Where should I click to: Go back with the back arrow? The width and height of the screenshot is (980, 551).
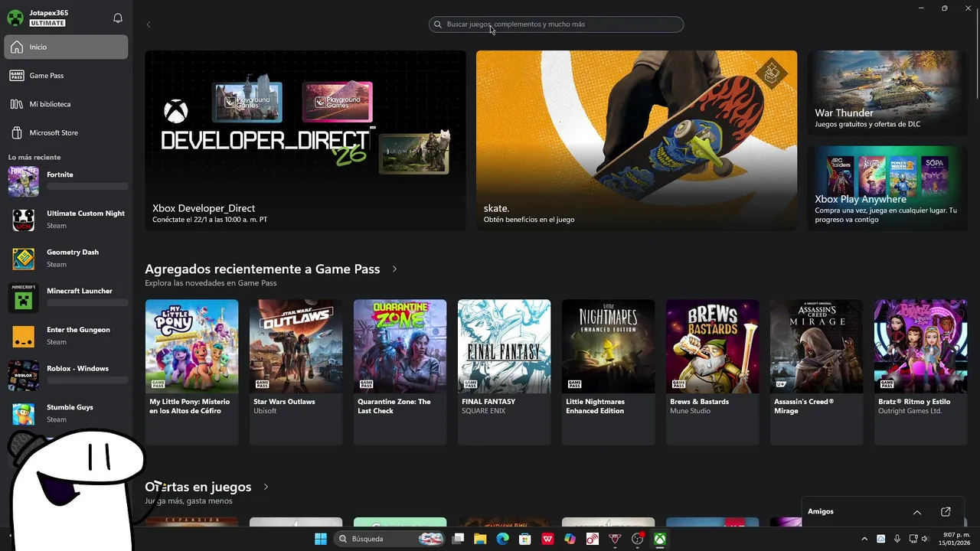point(149,24)
